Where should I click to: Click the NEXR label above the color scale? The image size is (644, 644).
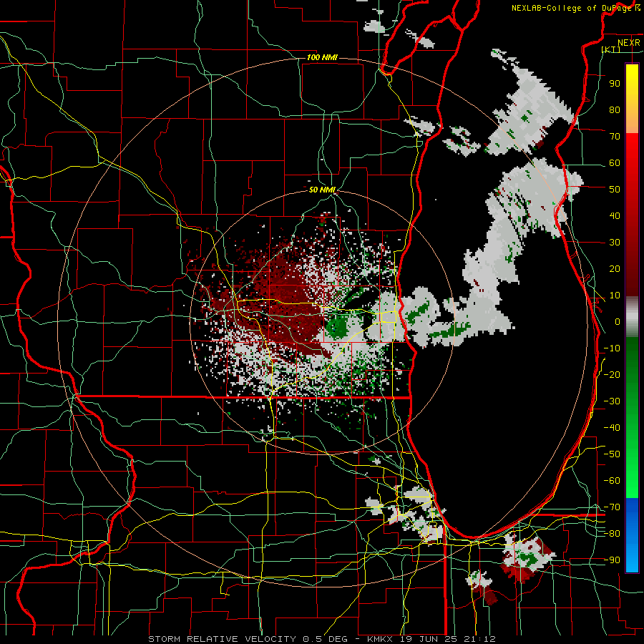[x=628, y=43]
